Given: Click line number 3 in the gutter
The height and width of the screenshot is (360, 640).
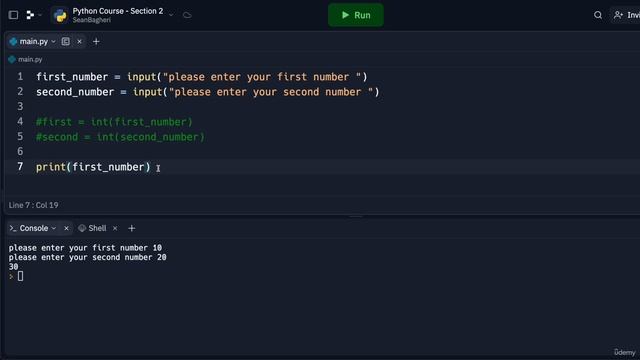Looking at the screenshot, I should pyautogui.click(x=20, y=107).
